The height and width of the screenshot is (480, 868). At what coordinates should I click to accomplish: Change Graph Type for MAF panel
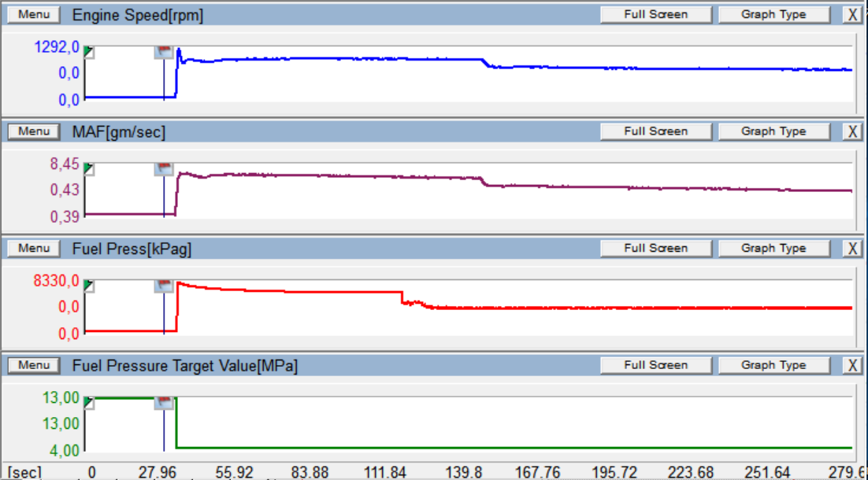[773, 131]
